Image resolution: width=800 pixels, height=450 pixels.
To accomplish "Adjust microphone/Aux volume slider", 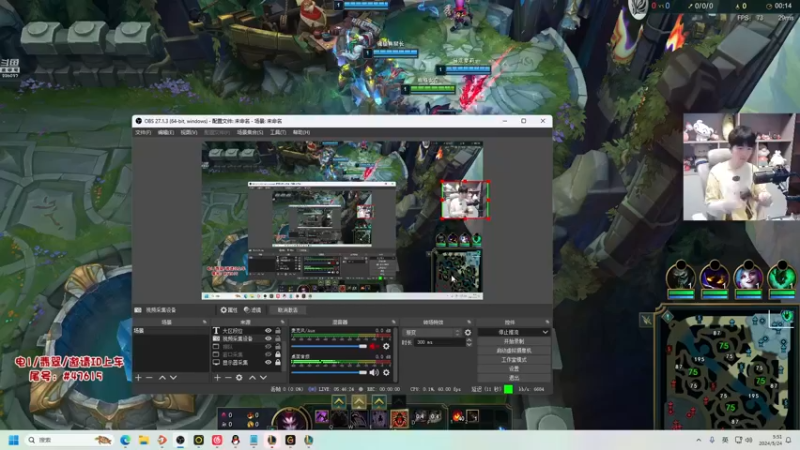I will (329, 346).
